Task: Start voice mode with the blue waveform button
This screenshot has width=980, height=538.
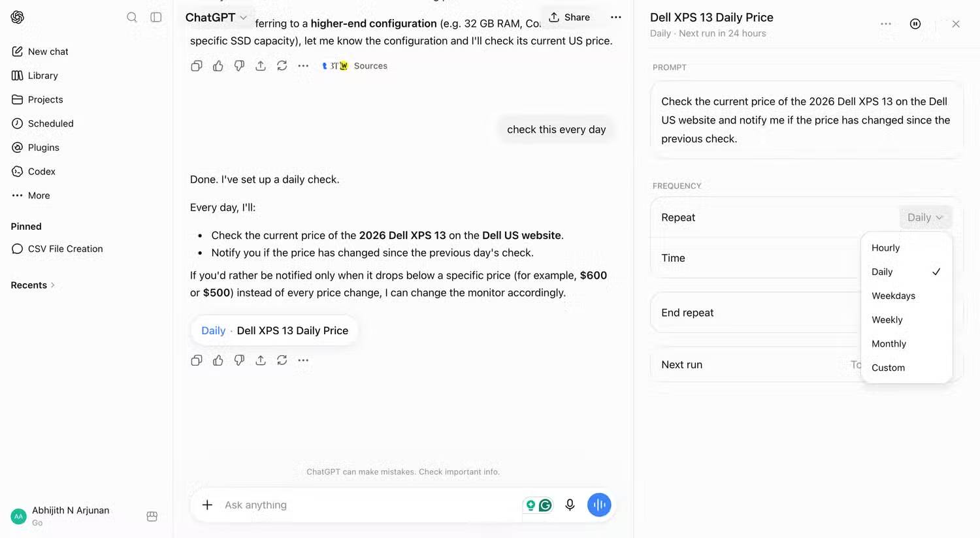Action: [x=599, y=505]
